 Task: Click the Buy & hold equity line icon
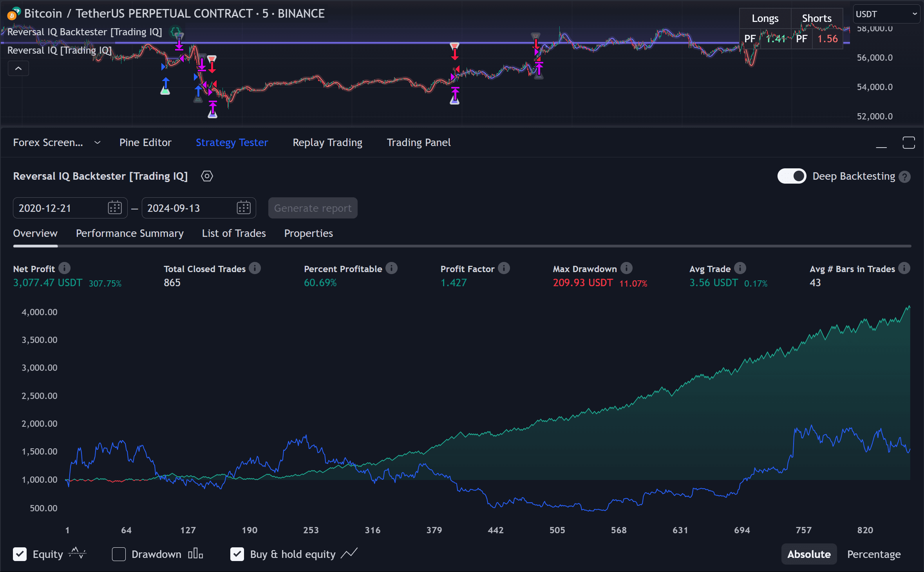(349, 554)
